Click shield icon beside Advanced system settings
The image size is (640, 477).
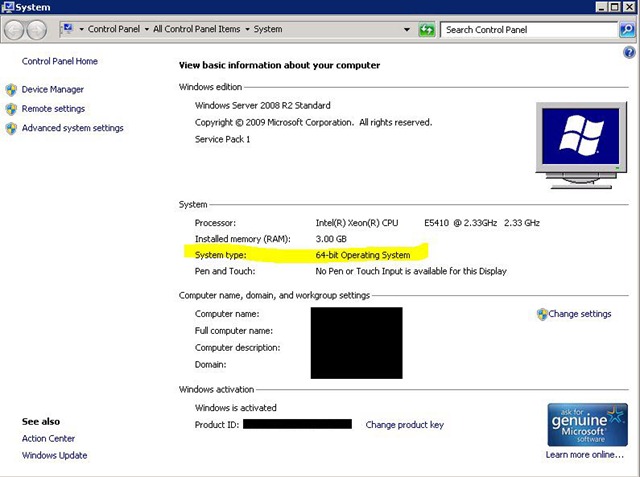11,129
